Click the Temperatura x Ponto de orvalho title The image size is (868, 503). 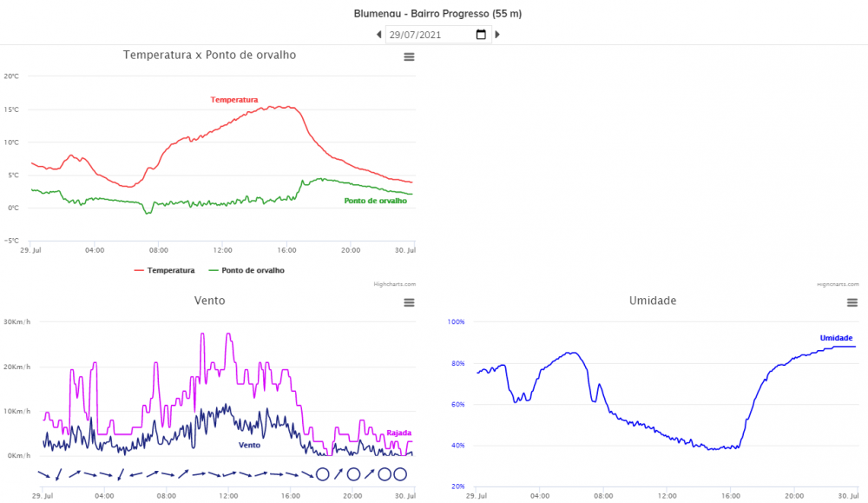209,55
